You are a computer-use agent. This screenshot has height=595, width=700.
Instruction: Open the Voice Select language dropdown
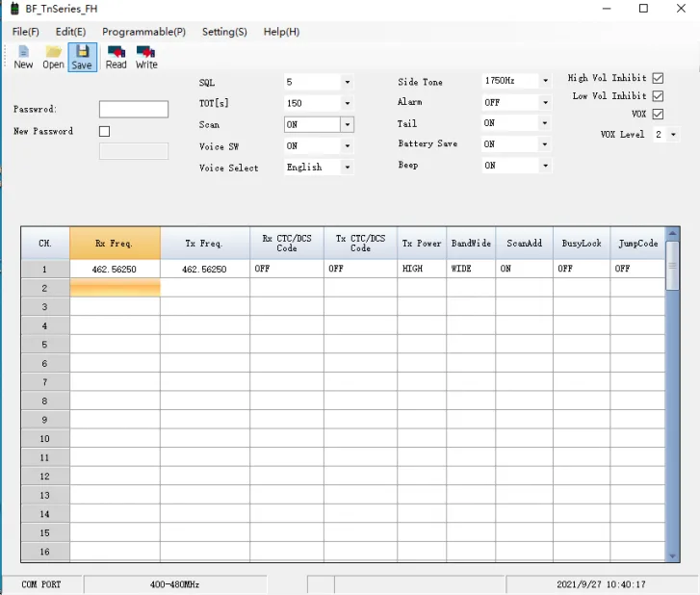tap(347, 168)
